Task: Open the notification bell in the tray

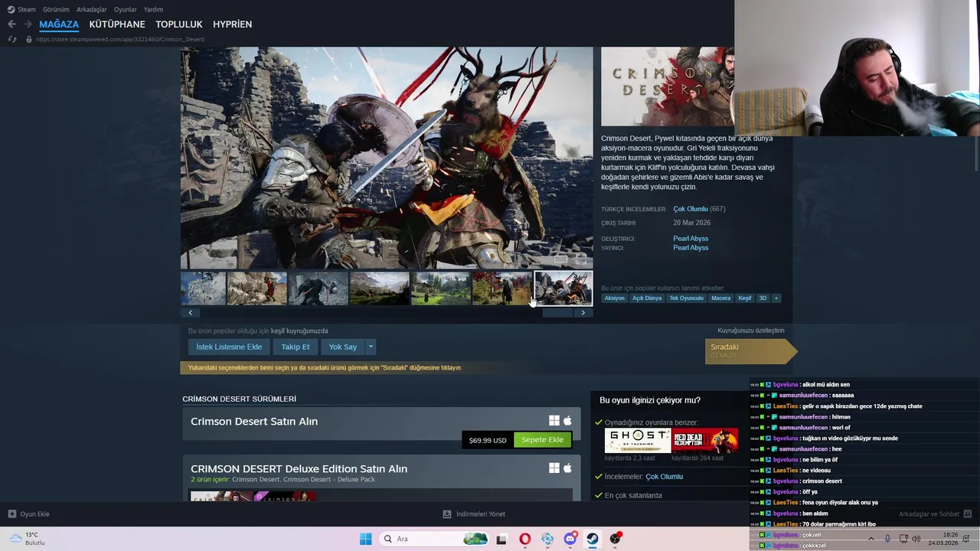Action: (967, 539)
